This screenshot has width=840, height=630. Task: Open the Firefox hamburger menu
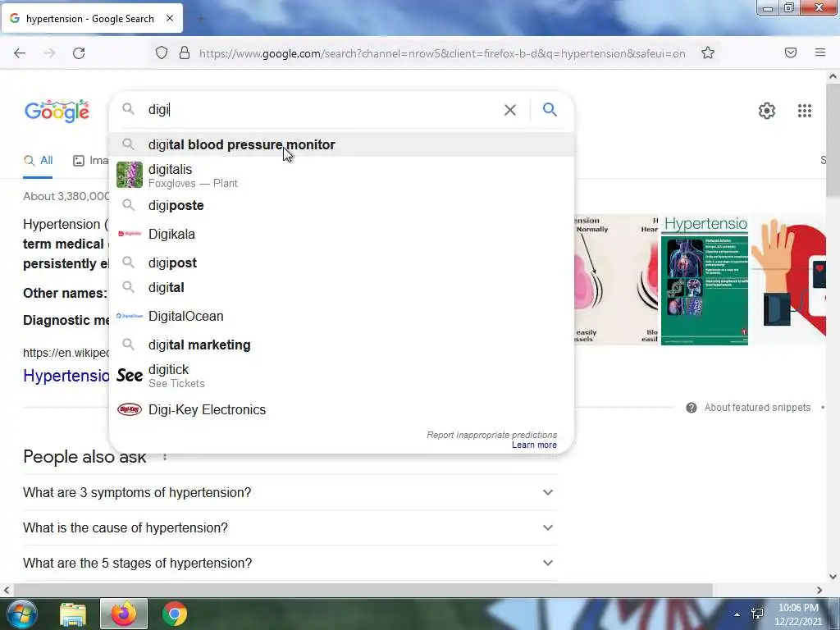tap(819, 52)
